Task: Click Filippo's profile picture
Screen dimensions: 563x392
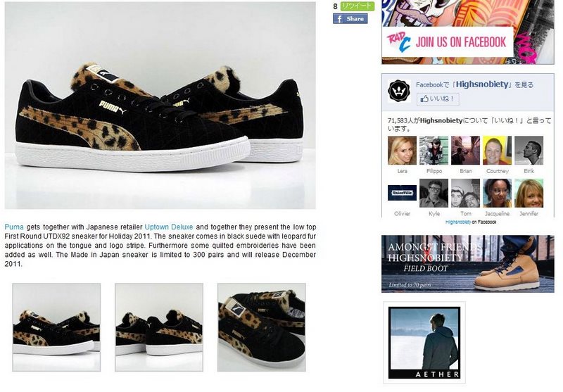Action: tap(434, 151)
